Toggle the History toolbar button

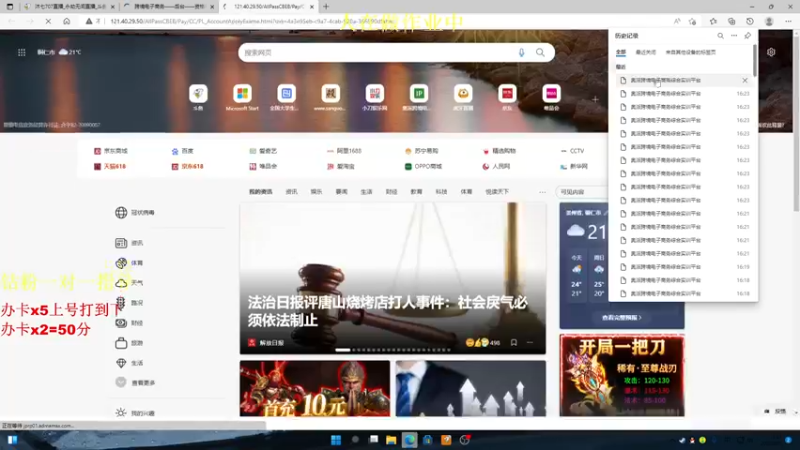coord(749,21)
